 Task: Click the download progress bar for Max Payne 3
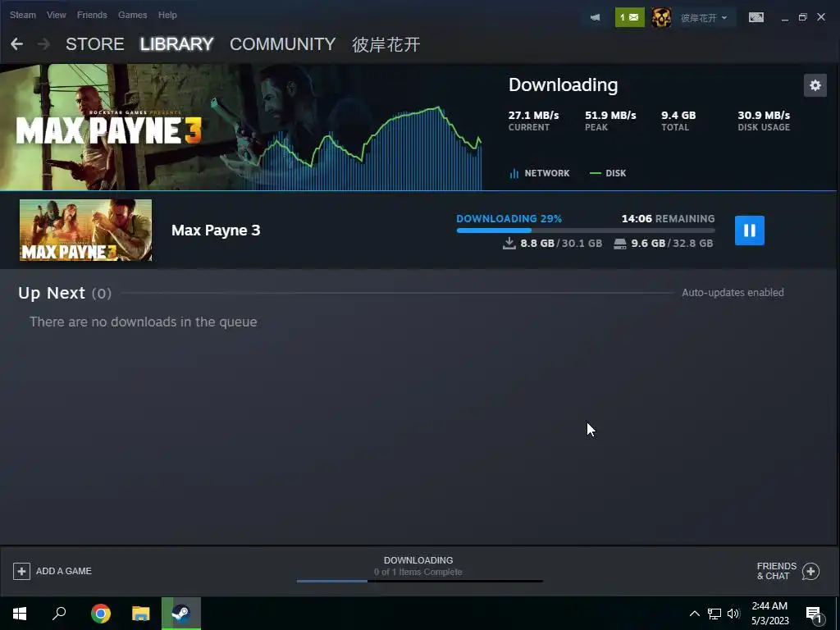(586, 231)
